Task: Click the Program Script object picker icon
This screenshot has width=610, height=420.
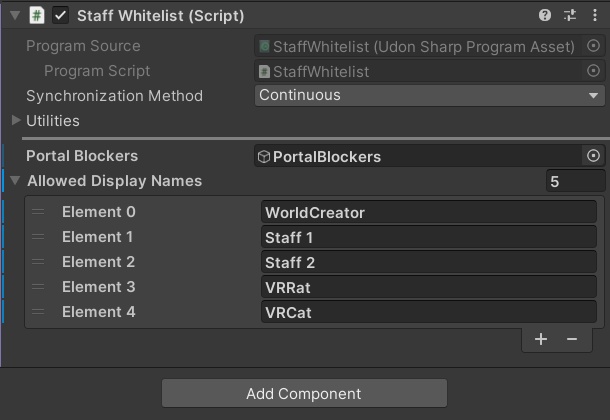Action: point(594,71)
